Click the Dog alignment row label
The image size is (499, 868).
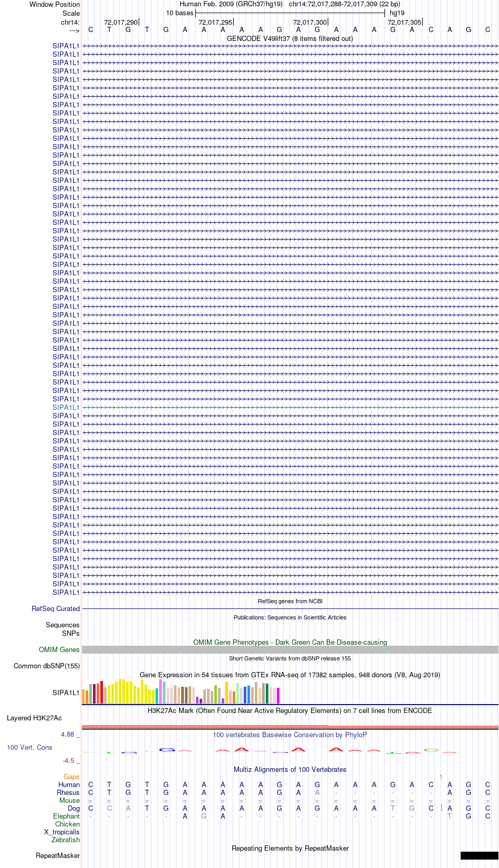click(x=74, y=808)
